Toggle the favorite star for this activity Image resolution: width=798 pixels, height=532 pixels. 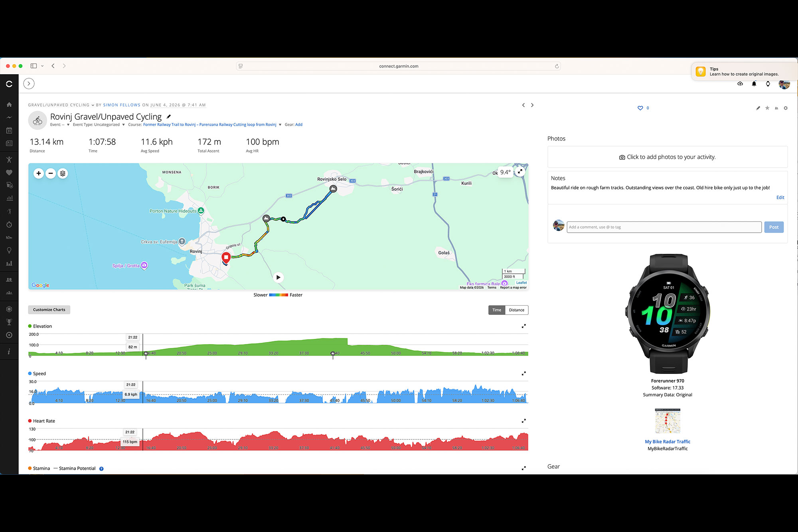tap(767, 108)
